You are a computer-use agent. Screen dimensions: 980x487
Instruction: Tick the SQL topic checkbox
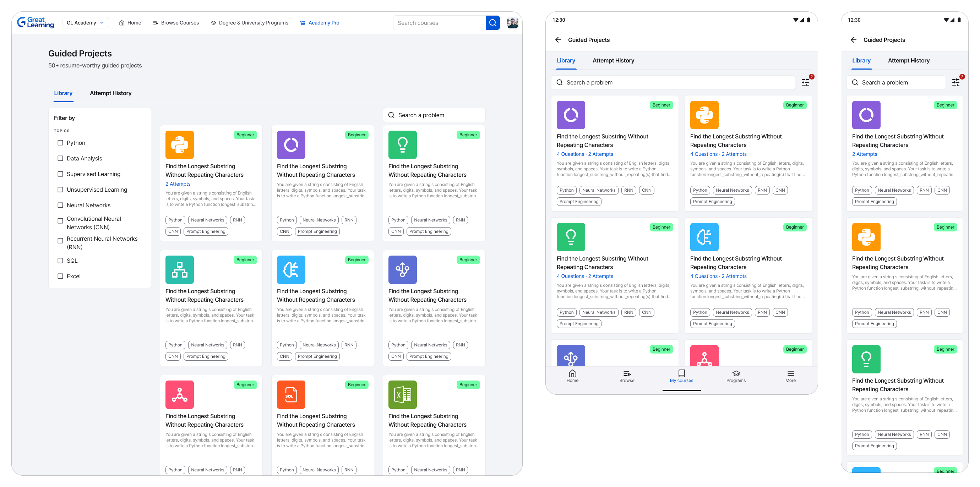tap(60, 261)
